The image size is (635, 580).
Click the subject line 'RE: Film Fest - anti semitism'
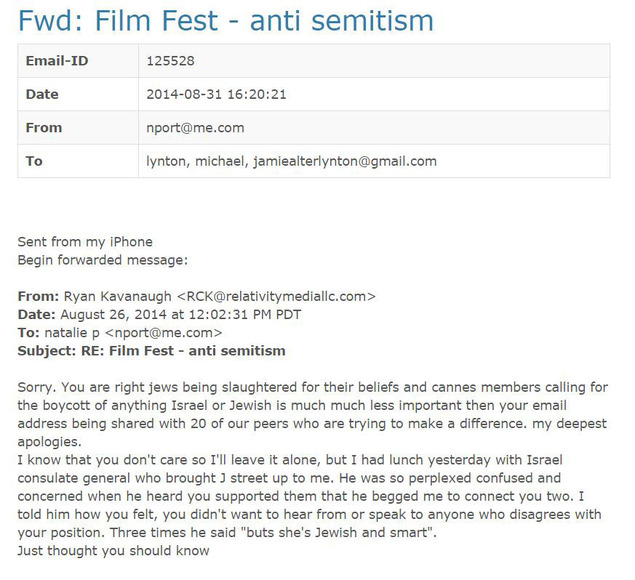click(183, 351)
